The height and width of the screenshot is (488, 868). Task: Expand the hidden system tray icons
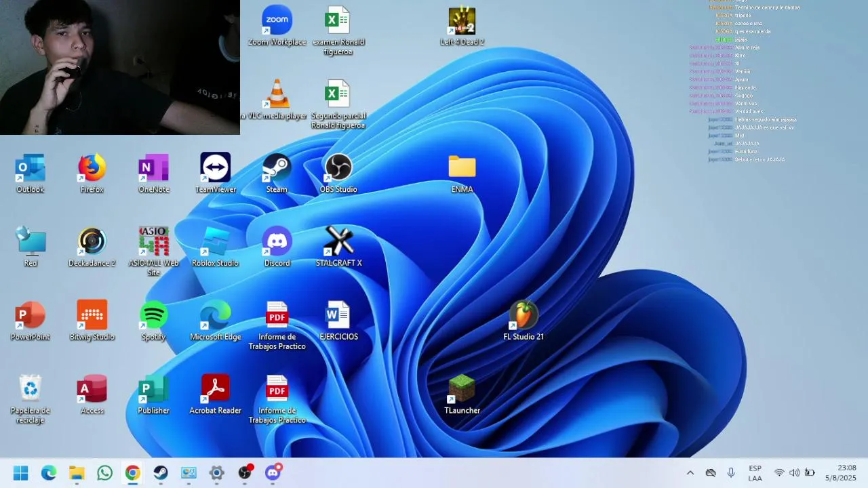point(690,473)
